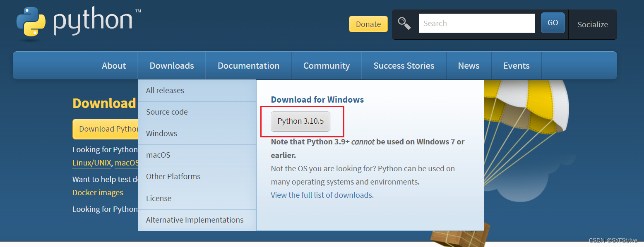Image resolution: width=644 pixels, height=247 pixels.
Task: Open View the full list of downloads link
Action: tap(322, 195)
